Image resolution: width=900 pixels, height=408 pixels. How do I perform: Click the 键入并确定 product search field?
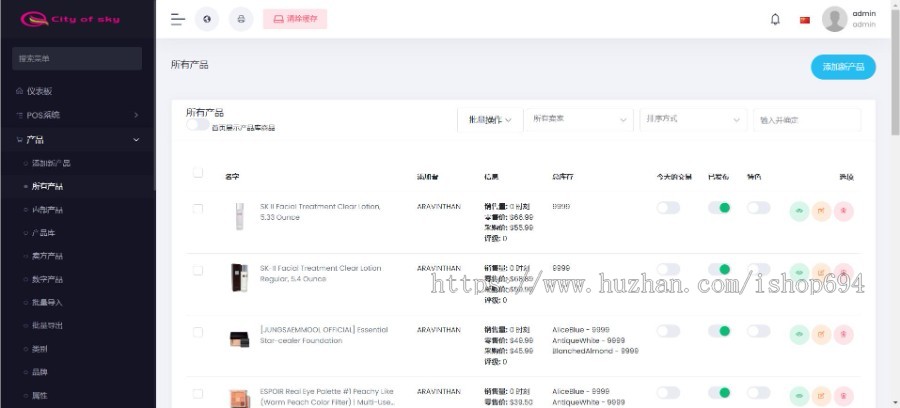pyautogui.click(x=807, y=120)
